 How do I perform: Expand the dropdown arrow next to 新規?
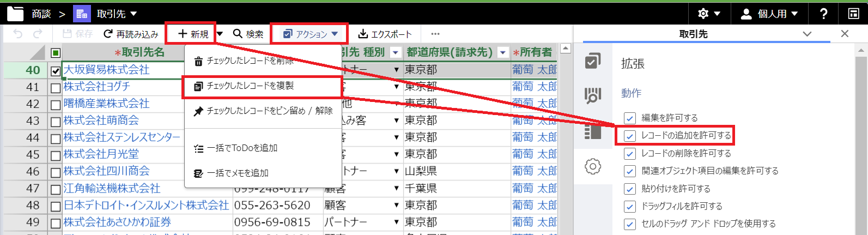coord(220,34)
